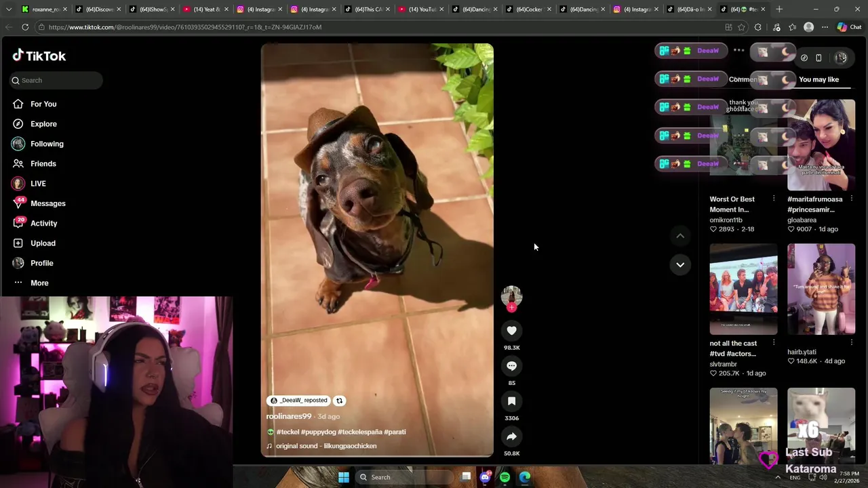
Task: Share the video with the arrow icon
Action: click(511, 436)
